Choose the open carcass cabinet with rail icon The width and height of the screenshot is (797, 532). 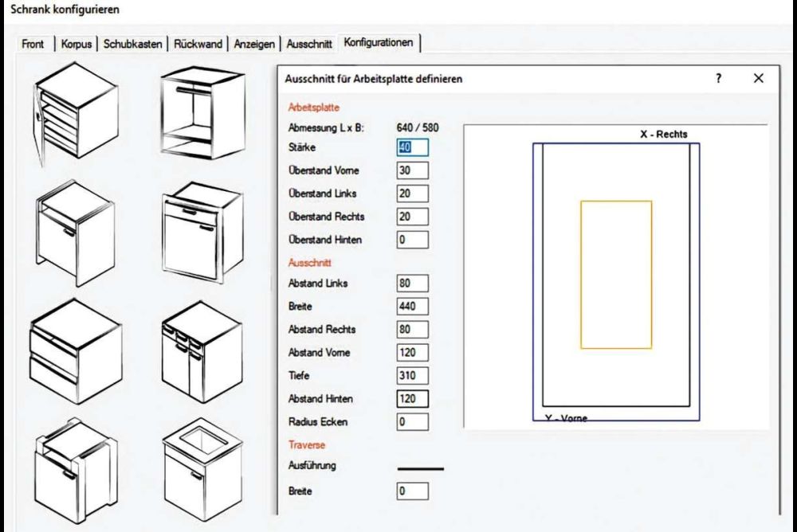200,111
